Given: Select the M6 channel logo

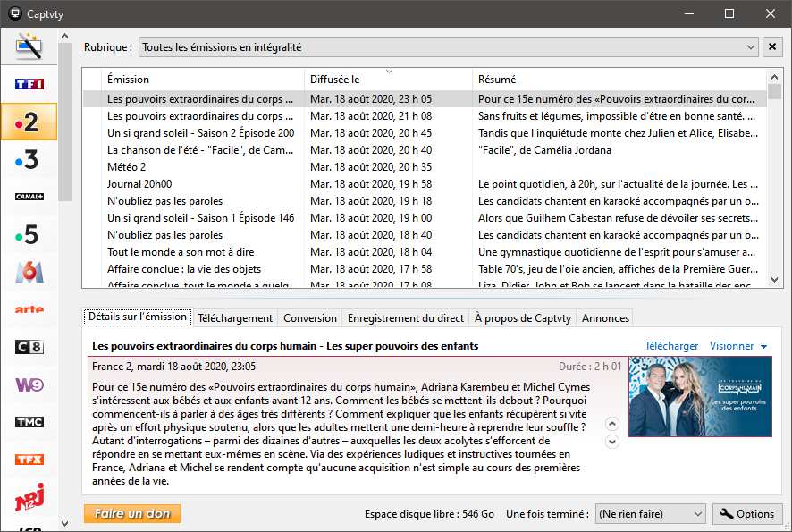Looking at the screenshot, I should (x=29, y=272).
